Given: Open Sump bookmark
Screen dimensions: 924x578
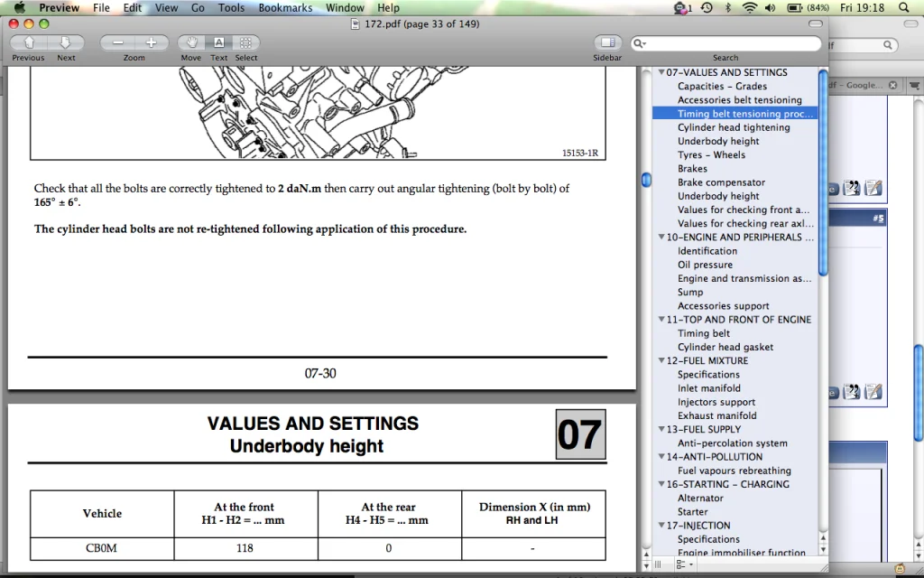Looking at the screenshot, I should click(x=690, y=293).
